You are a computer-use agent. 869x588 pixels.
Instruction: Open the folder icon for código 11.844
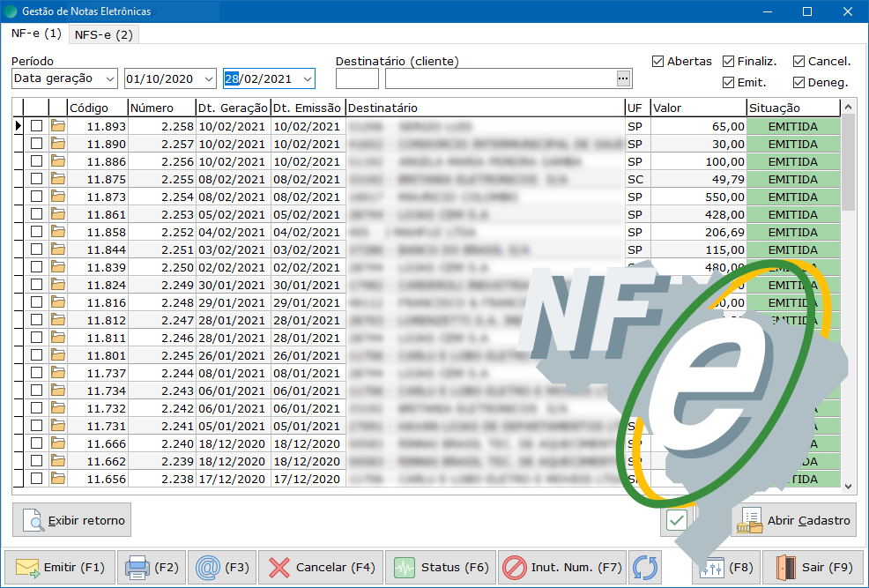[x=58, y=250]
